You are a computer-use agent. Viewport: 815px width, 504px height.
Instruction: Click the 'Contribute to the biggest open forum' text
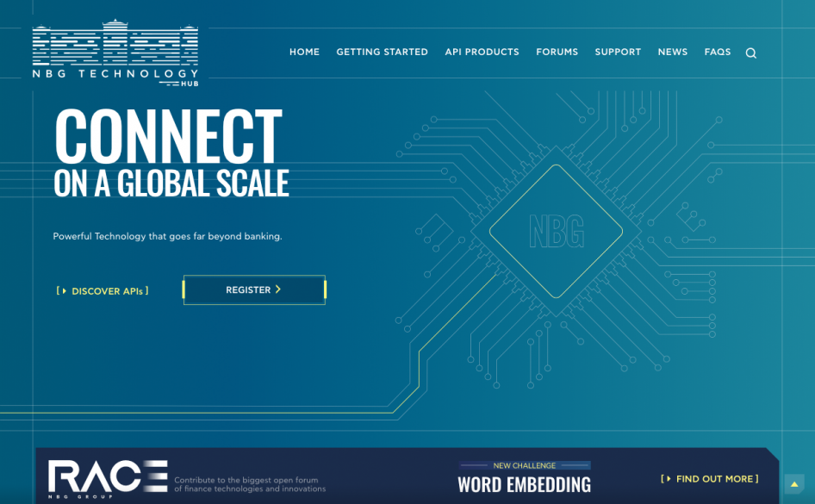(250, 484)
